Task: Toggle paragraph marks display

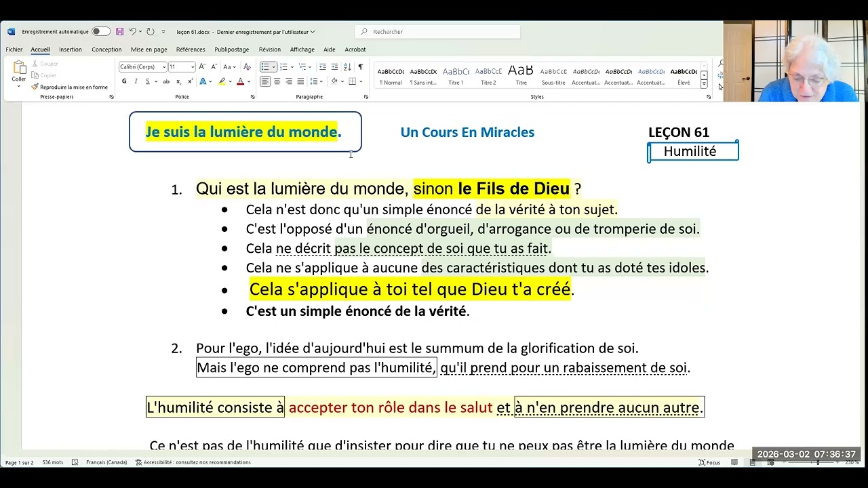Action: 360,66
